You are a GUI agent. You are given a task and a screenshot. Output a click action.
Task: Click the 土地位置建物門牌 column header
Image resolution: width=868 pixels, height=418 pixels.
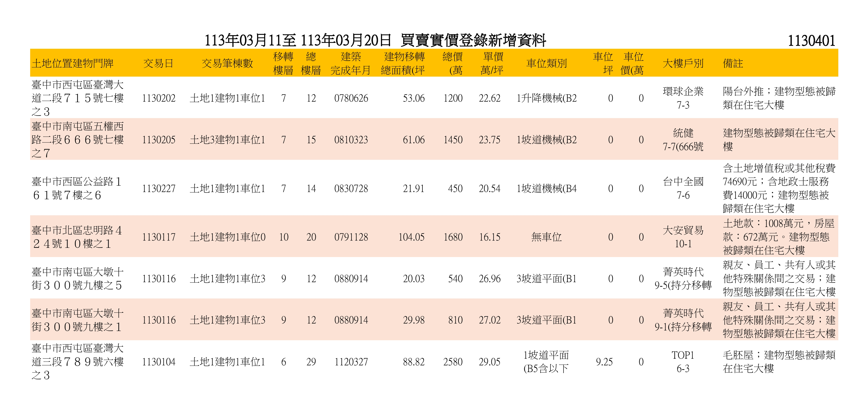point(73,63)
